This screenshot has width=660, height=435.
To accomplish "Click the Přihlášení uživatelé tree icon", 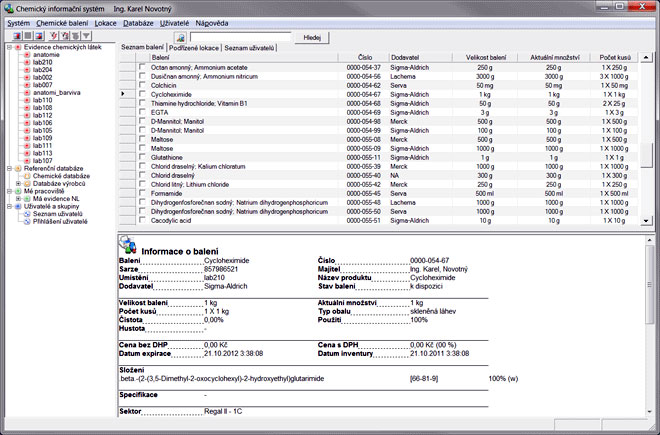I will pyautogui.click(x=27, y=222).
